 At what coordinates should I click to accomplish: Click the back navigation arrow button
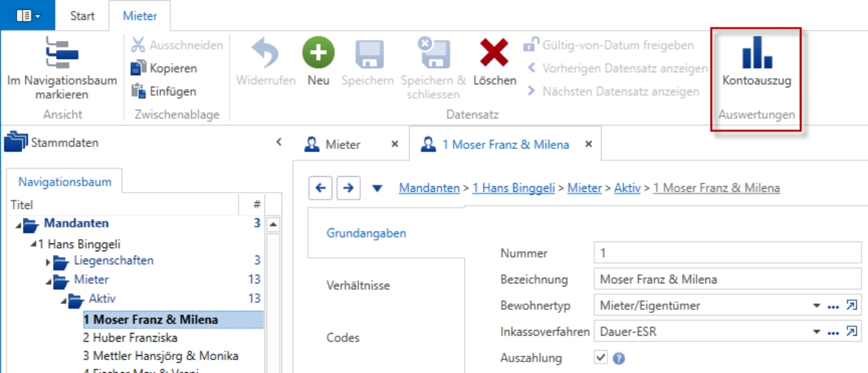pos(321,188)
